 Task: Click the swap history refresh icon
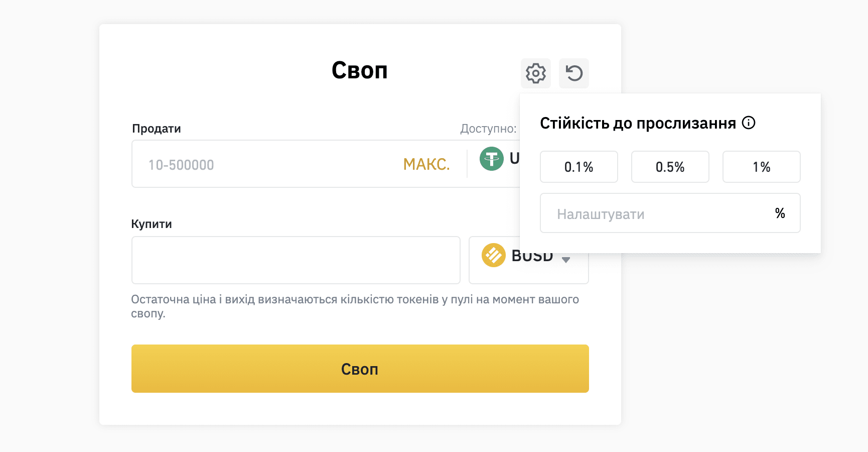click(x=574, y=73)
